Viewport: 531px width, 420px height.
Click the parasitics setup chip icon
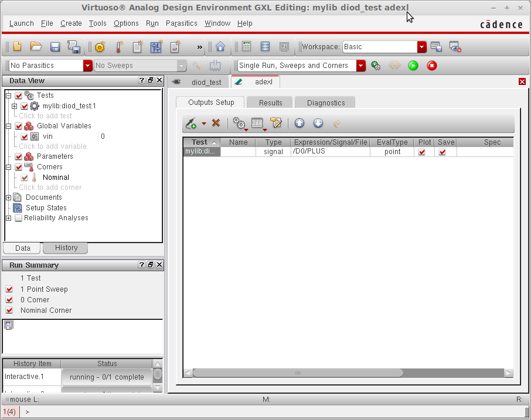[215, 66]
